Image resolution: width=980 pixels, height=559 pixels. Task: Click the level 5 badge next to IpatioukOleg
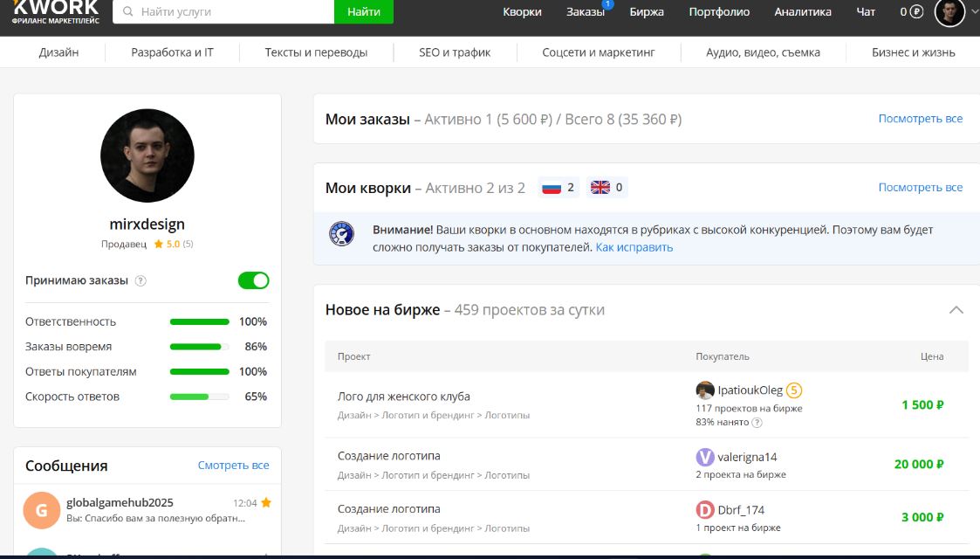[794, 390]
